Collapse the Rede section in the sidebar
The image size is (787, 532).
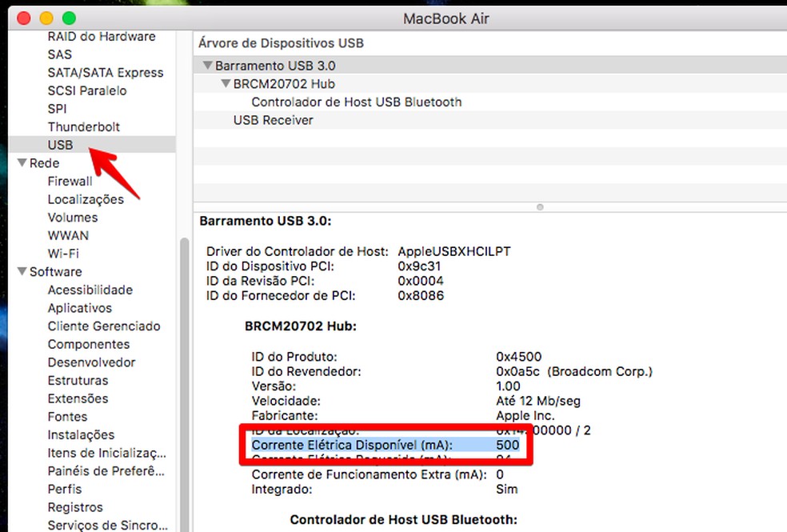click(x=22, y=162)
